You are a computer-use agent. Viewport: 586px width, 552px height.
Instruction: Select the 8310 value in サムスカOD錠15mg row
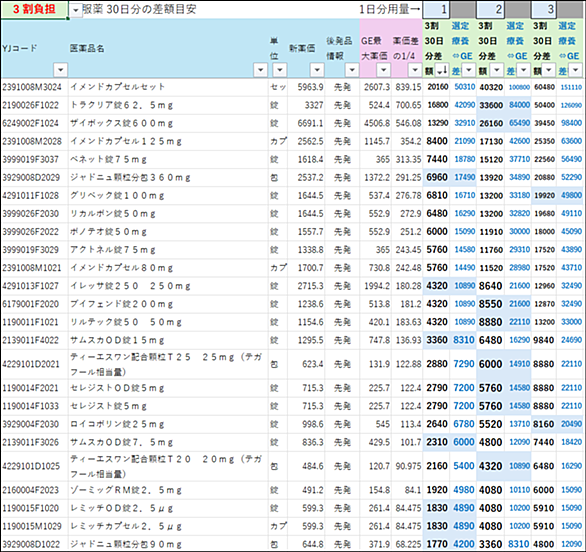click(x=463, y=340)
